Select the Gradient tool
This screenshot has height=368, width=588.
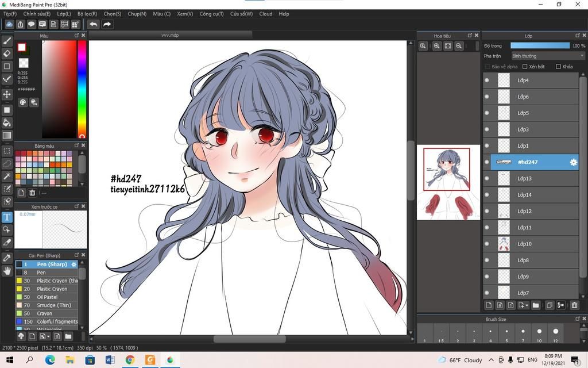pos(7,135)
